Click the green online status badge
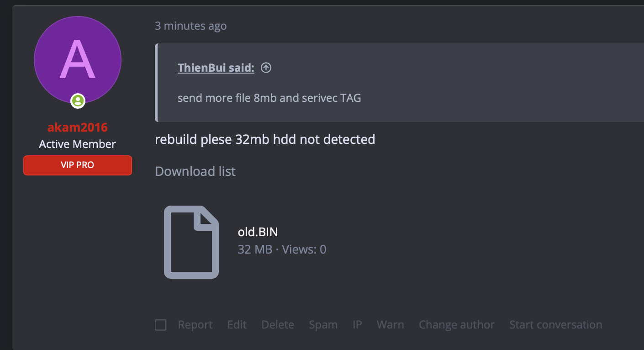 tap(78, 101)
